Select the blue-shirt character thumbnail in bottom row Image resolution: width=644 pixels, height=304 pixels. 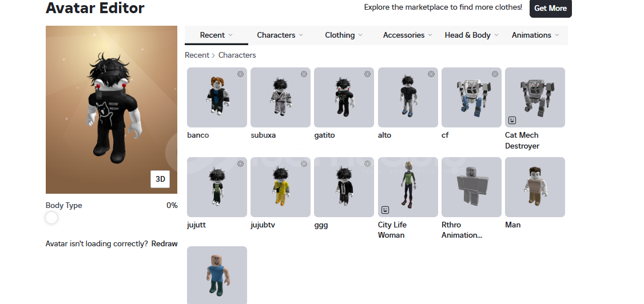[217, 275]
